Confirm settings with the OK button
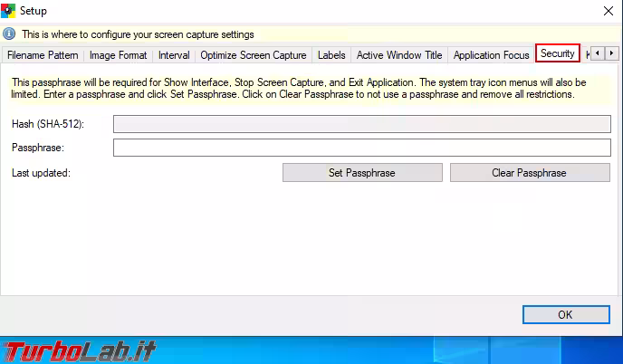 coord(565,315)
